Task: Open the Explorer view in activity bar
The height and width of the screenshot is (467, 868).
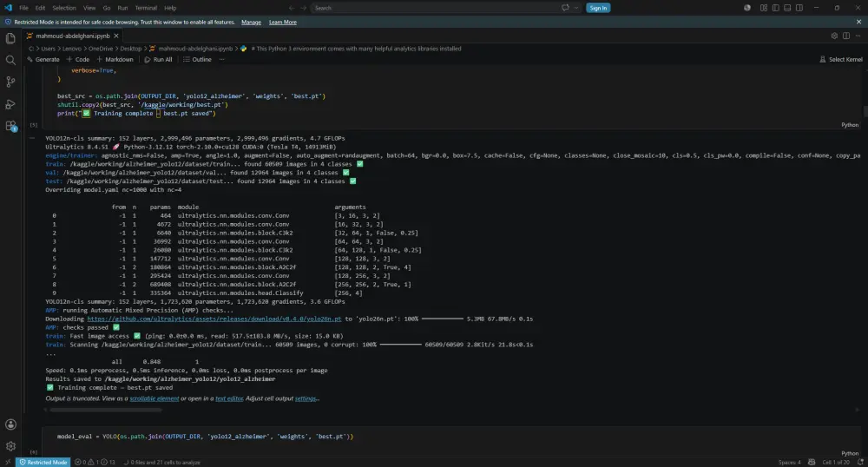Action: 10,38
